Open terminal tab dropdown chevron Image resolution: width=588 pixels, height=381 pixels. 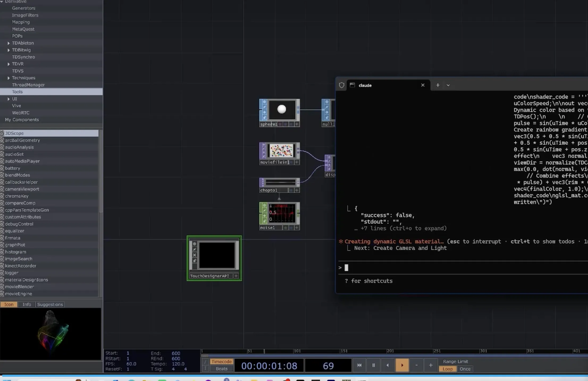[448, 85]
